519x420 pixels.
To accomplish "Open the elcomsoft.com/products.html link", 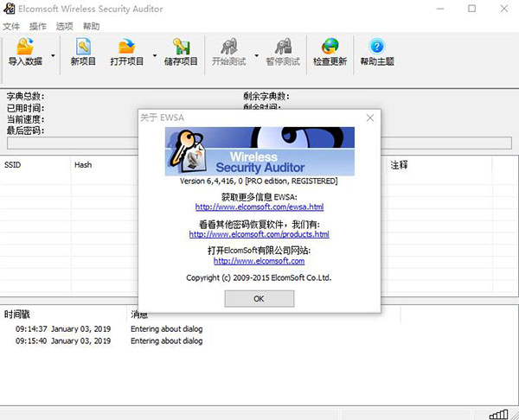I will pos(259,234).
